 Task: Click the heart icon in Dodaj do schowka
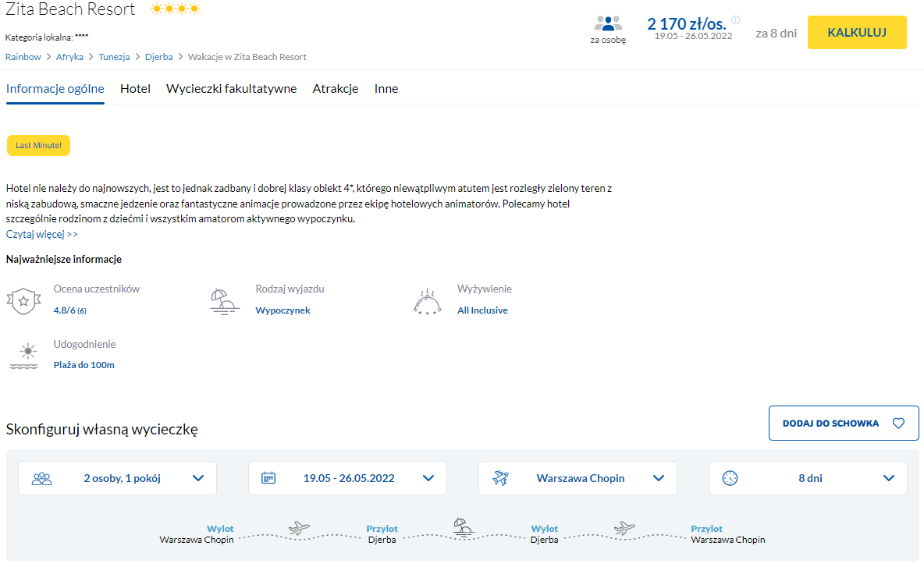click(x=898, y=423)
